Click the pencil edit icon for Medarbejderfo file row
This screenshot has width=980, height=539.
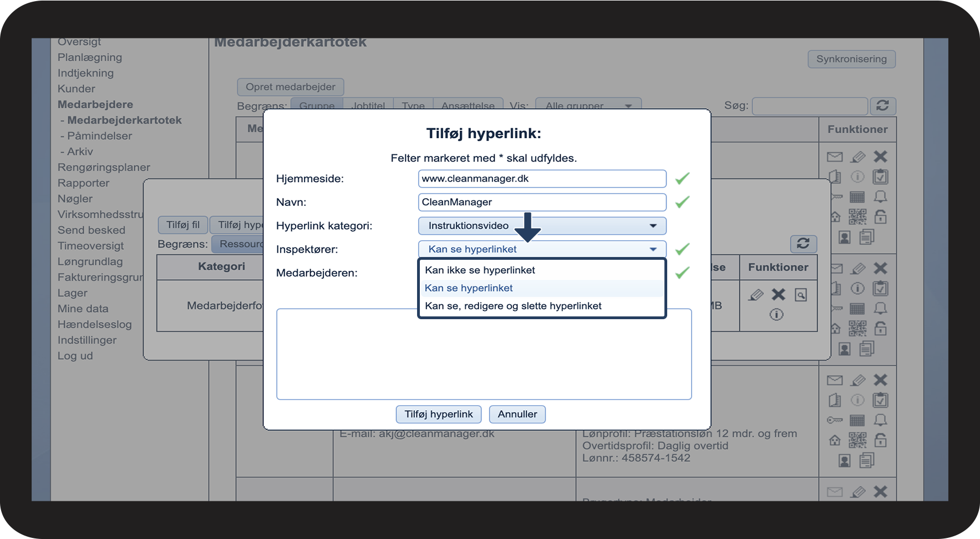756,295
